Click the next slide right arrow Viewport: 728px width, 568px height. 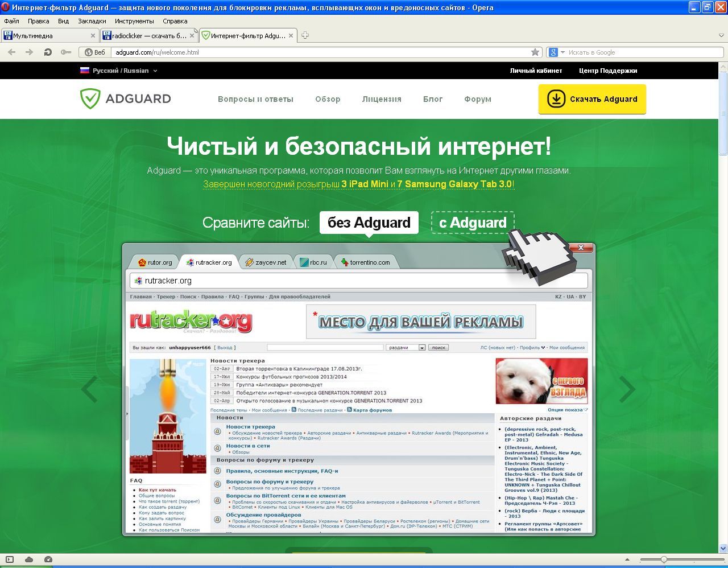click(x=627, y=390)
